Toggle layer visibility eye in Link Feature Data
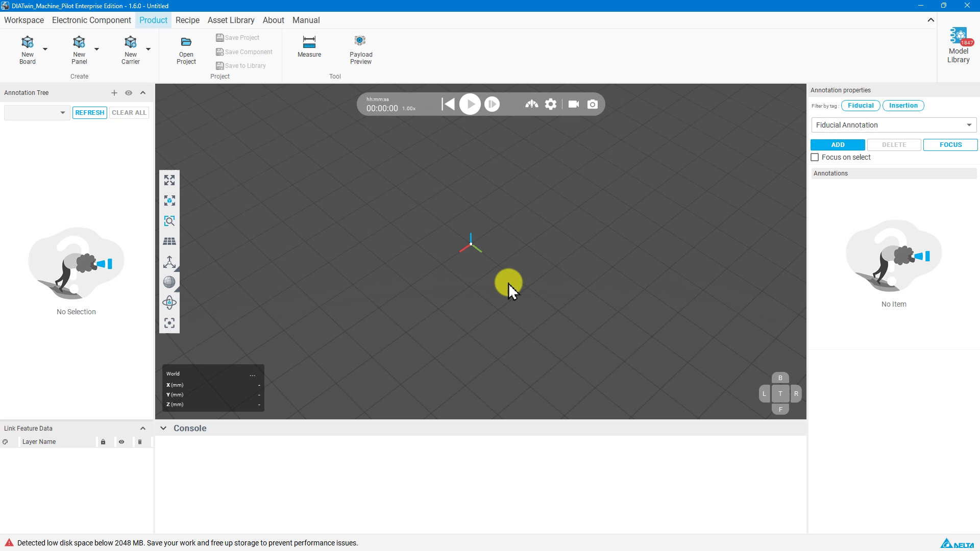The image size is (980, 551). pos(121,442)
